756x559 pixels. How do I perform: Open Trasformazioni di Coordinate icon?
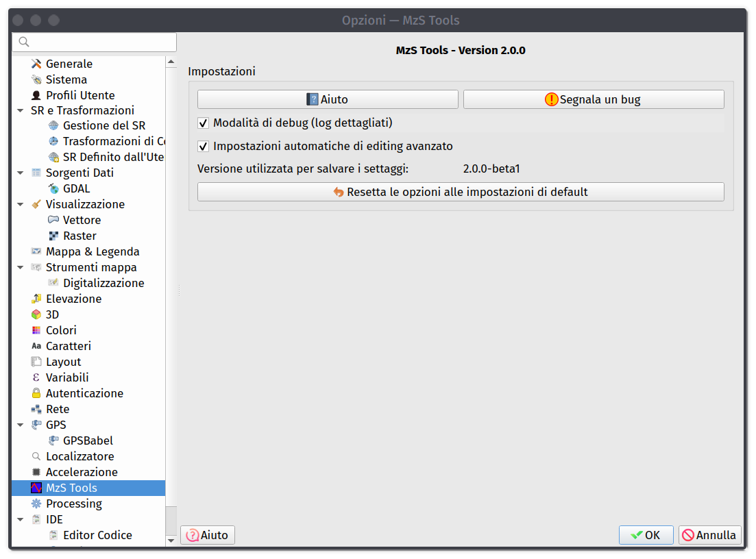click(x=53, y=141)
